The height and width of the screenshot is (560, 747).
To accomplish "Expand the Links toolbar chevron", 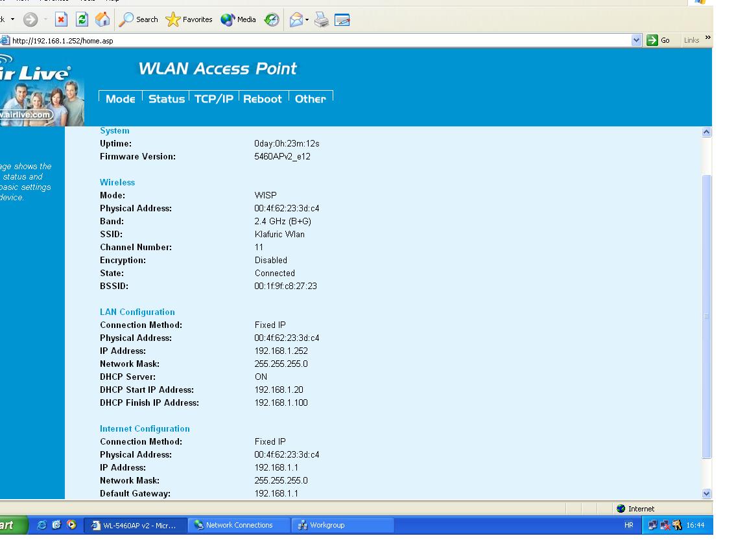I will (x=708, y=38).
